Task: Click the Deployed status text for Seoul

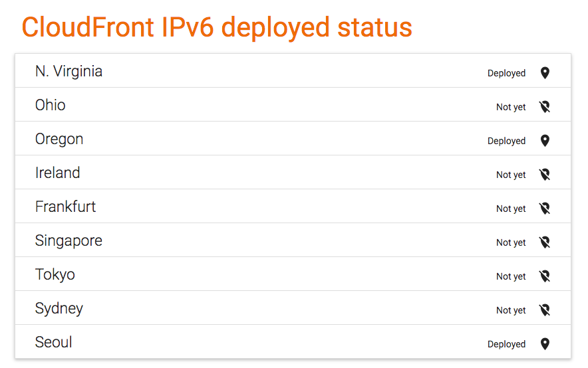Action: pyautogui.click(x=506, y=344)
